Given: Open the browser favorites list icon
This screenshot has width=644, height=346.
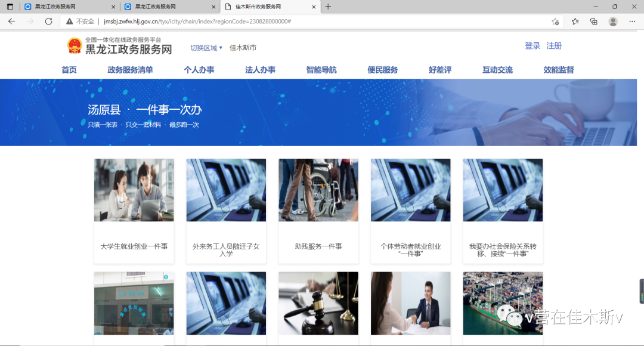Looking at the screenshot, I should [x=575, y=21].
